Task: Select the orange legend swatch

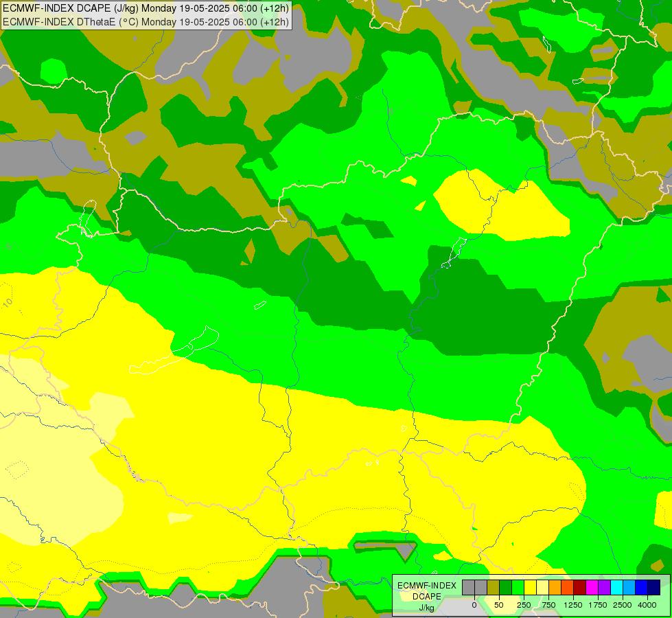Action: 555,588
